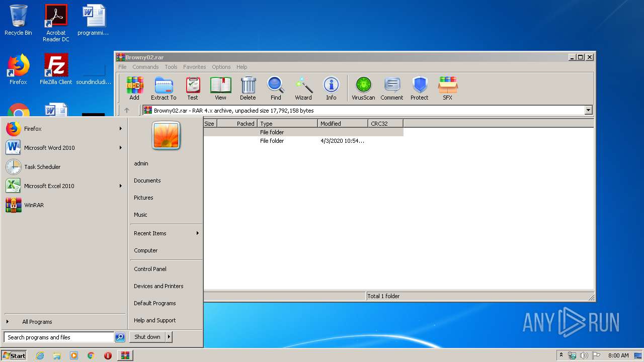The image size is (644, 362).
Task: Open the Find tool
Action: (276, 88)
